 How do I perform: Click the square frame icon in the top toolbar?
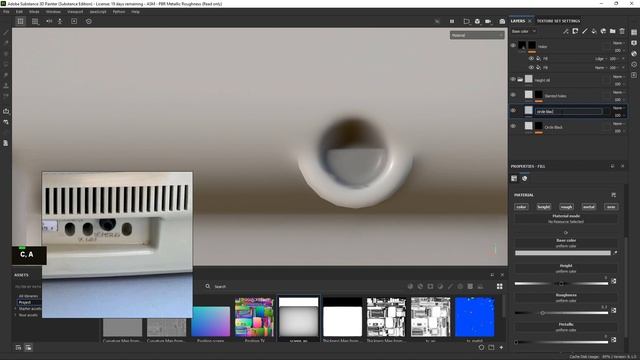(74, 21)
